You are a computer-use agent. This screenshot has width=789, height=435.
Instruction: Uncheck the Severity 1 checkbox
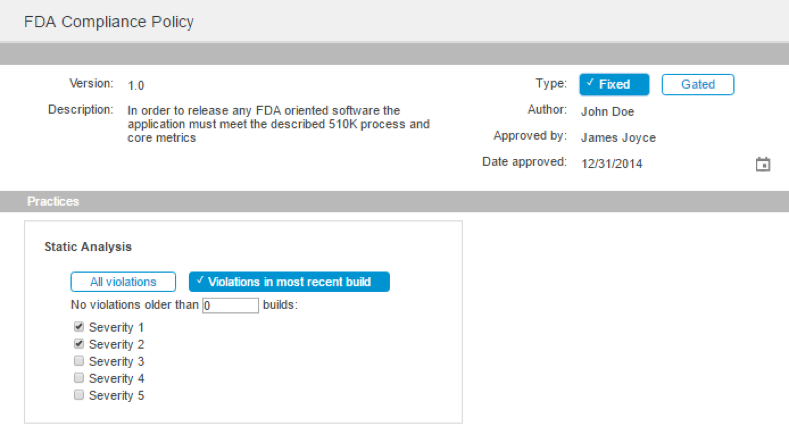pyautogui.click(x=79, y=327)
